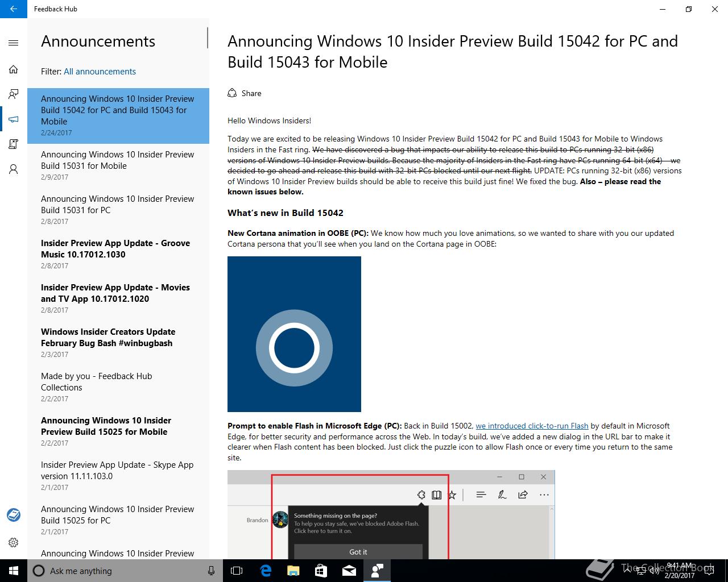Select announcement Build 15042 for PC and 15043 Mobile

pos(118,115)
